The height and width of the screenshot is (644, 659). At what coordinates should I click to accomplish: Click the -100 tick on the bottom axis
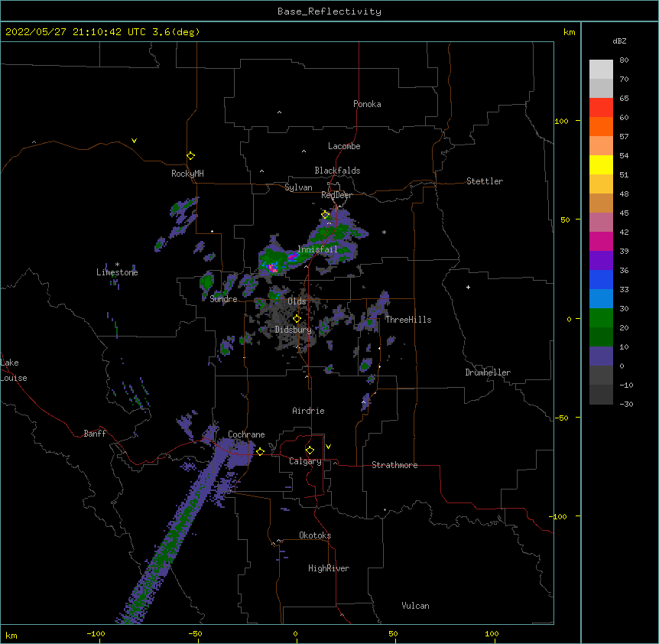(x=96, y=633)
